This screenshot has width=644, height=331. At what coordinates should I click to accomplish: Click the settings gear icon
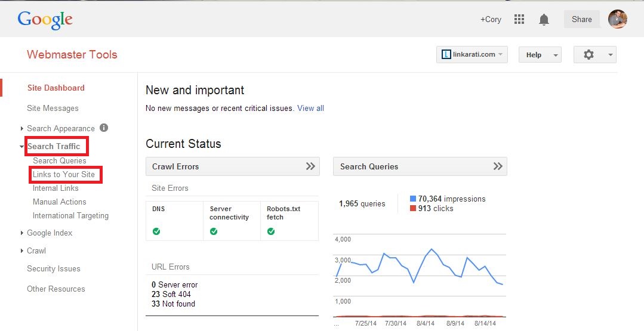(589, 54)
